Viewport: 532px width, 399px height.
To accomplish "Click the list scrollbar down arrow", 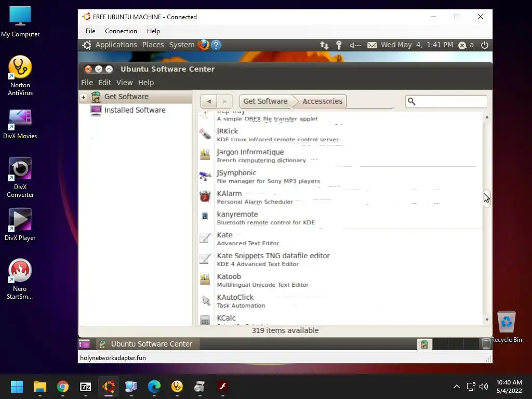I will 487,320.
